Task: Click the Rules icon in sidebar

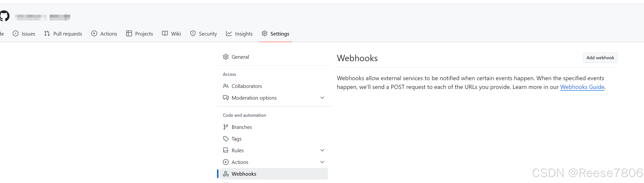Action: click(x=226, y=151)
